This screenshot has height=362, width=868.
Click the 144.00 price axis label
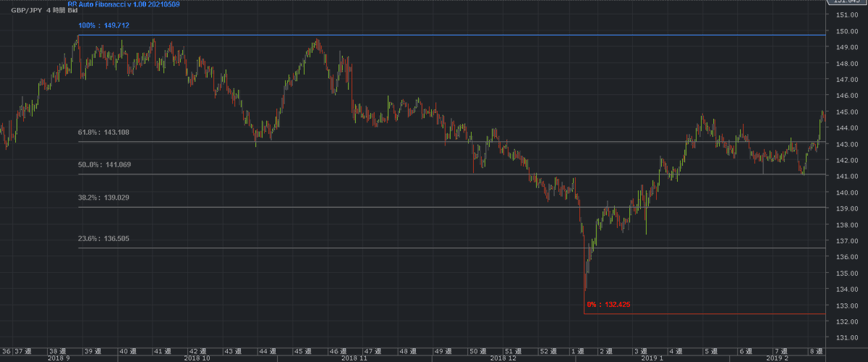coord(846,128)
